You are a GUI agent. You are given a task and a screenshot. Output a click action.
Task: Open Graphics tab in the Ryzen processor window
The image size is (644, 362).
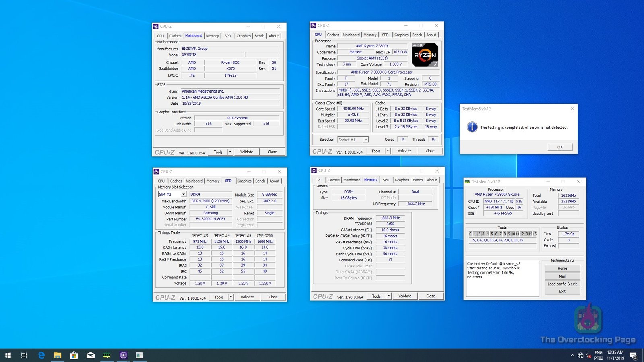401,35
